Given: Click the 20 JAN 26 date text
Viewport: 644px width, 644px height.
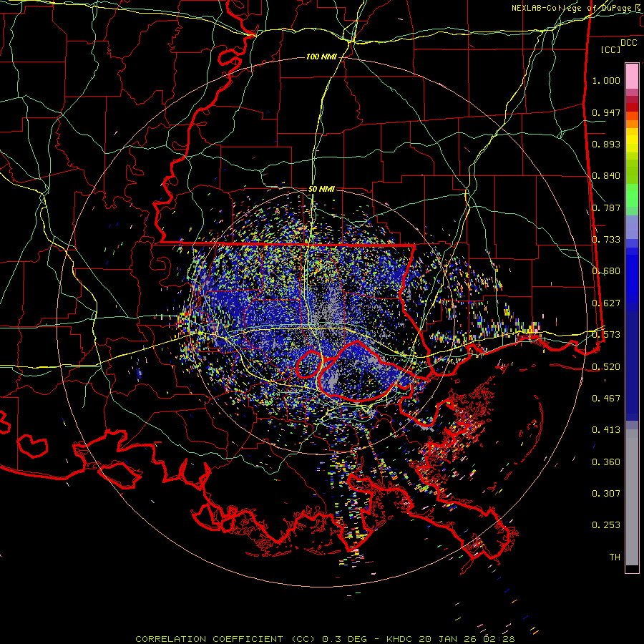Looking at the screenshot, I should 447,639.
